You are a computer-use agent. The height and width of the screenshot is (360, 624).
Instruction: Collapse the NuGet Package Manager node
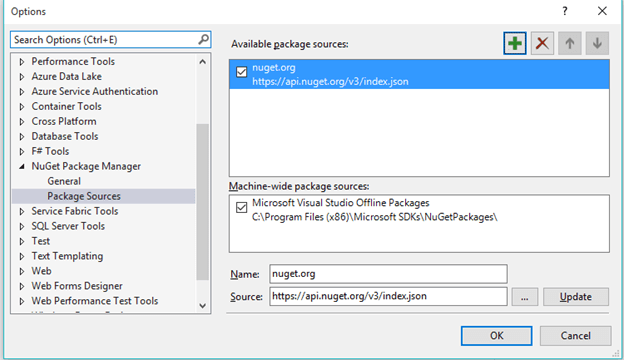pyautogui.click(x=22, y=167)
